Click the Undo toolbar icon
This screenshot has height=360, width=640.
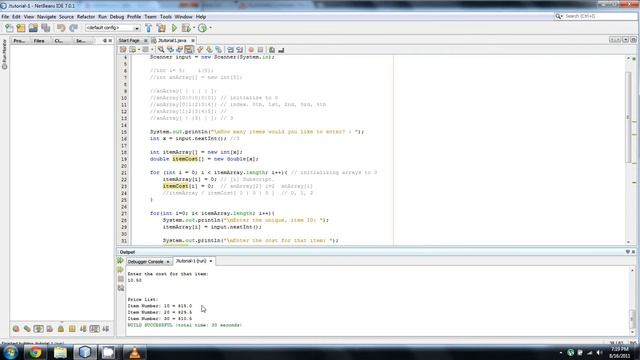(61, 28)
